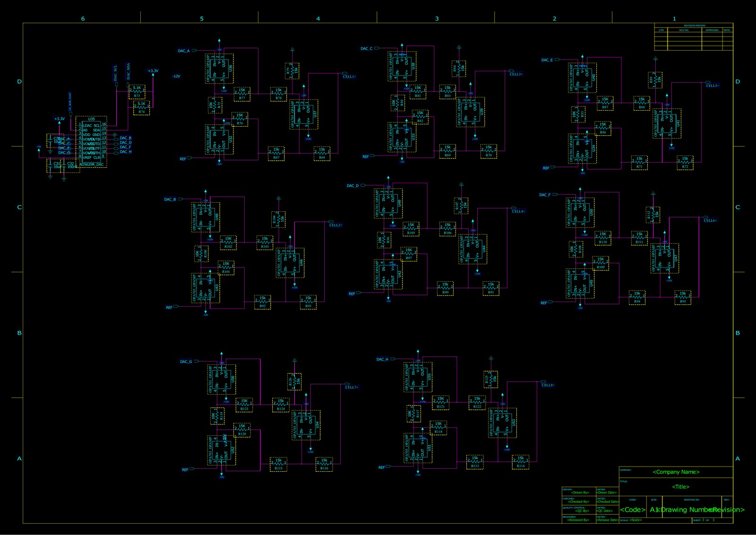Select op-amp U54 symbol

pos(306,425)
